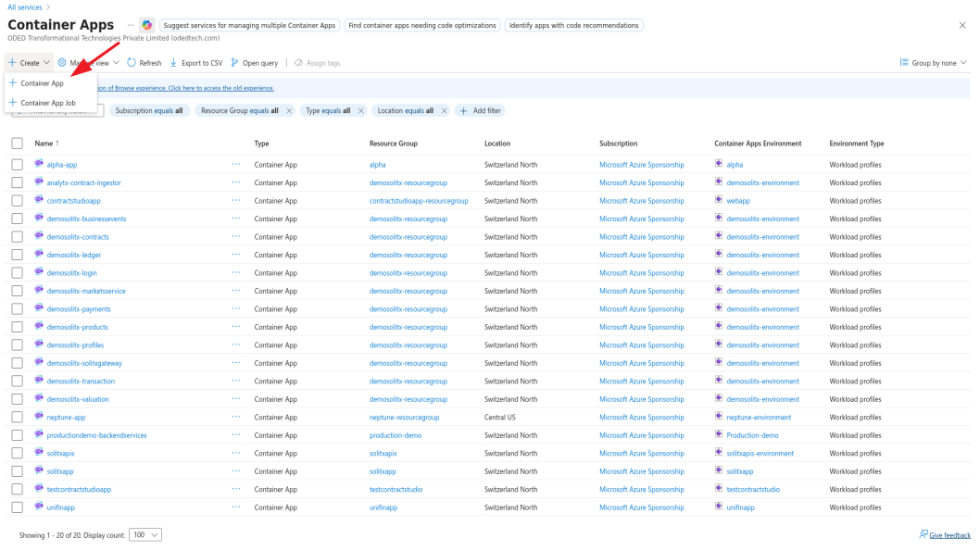The height and width of the screenshot is (551, 980).
Task: Open the more options ellipsis for contractstudioapp
Action: (x=235, y=201)
